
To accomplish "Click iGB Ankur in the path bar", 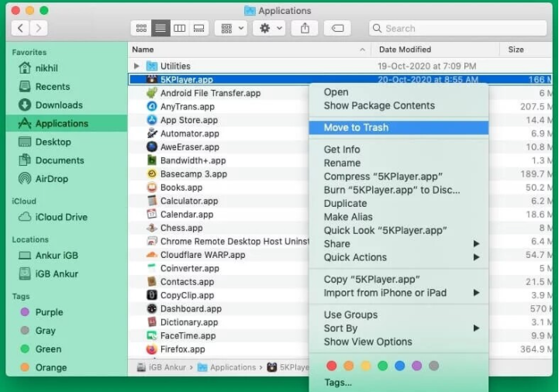I will (x=161, y=367).
